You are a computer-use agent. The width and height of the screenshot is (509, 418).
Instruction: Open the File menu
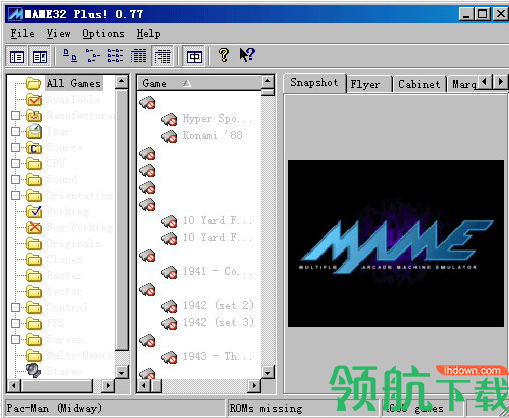point(22,34)
